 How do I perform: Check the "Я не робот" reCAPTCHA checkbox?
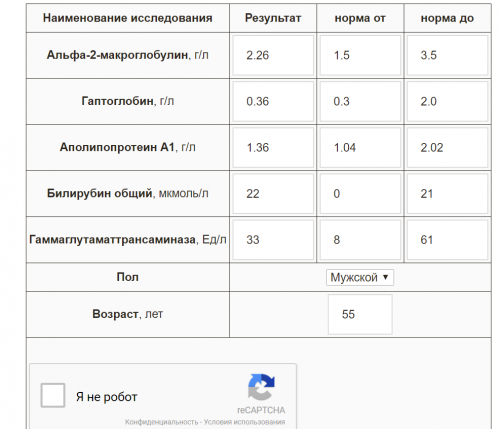coord(53,395)
